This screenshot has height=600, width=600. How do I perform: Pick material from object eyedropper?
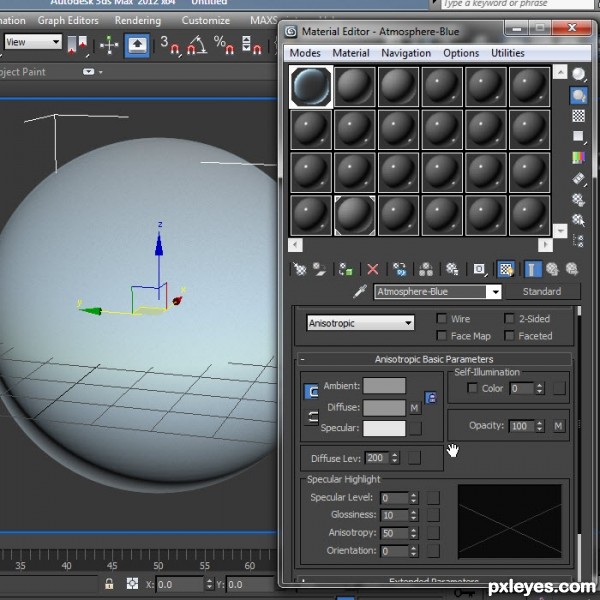click(359, 292)
